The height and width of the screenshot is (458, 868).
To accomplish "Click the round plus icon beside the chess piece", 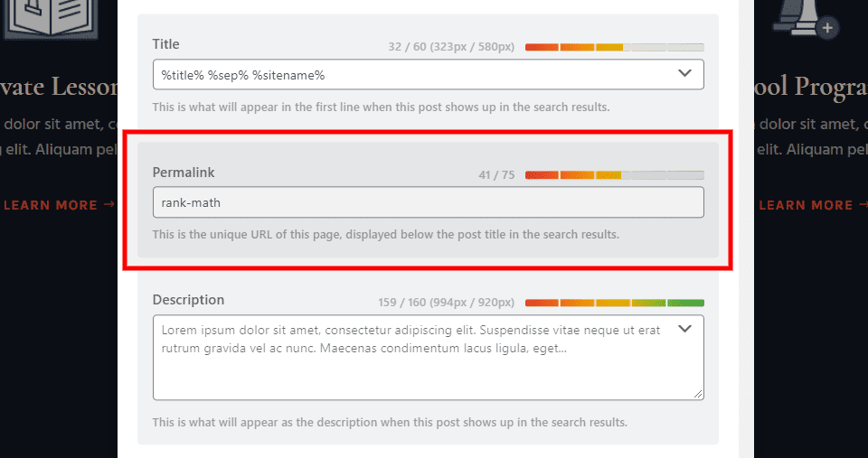I will 827,28.
